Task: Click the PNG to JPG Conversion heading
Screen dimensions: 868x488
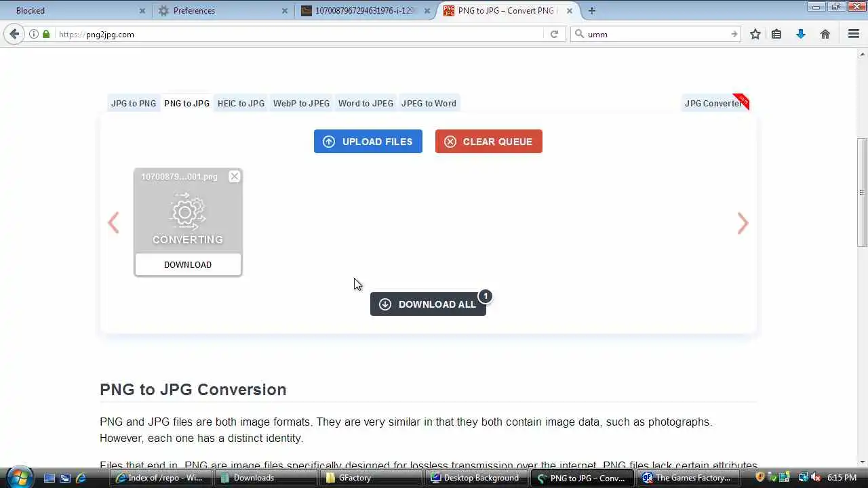Action: pos(193,390)
